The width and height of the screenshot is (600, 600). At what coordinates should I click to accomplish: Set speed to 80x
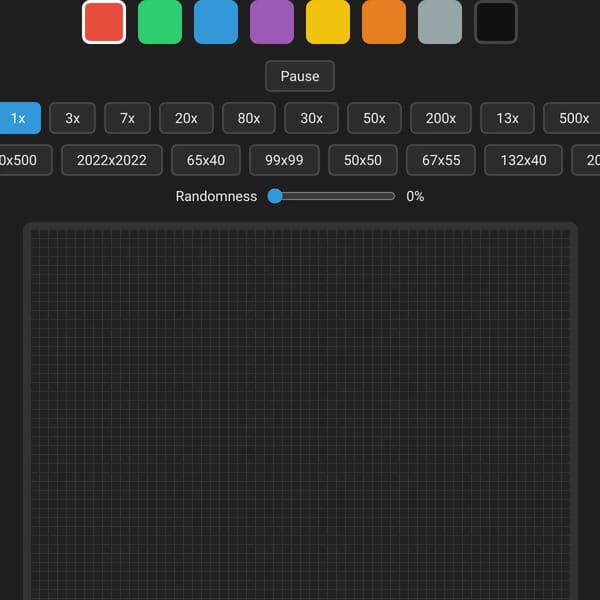[249, 118]
